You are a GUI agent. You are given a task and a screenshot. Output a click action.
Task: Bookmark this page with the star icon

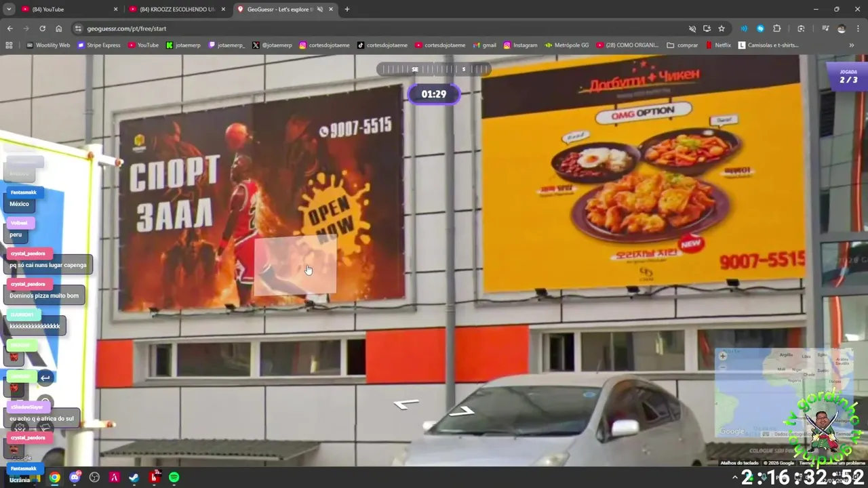[x=722, y=28]
